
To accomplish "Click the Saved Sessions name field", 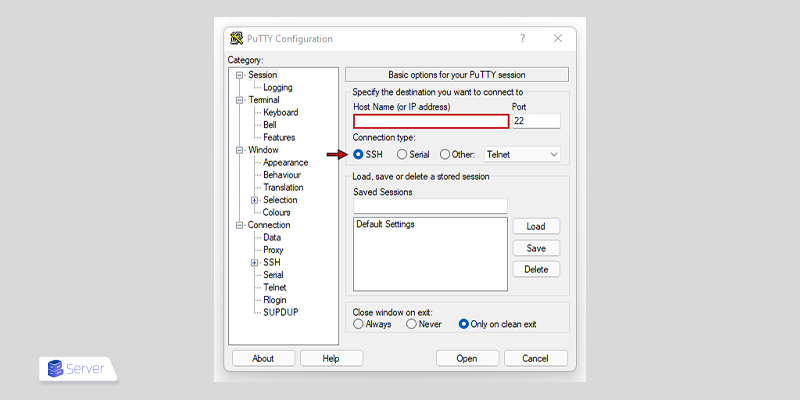I will point(430,206).
